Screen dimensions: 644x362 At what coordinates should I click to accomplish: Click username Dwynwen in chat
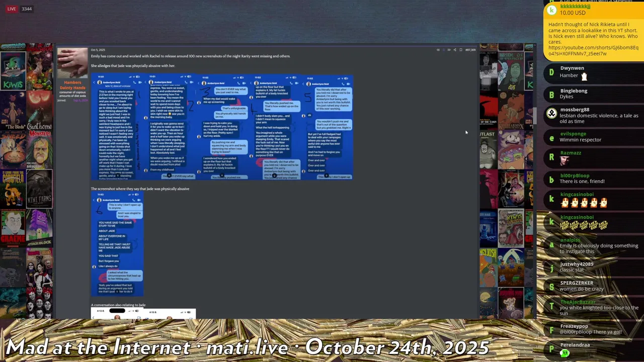point(572,68)
